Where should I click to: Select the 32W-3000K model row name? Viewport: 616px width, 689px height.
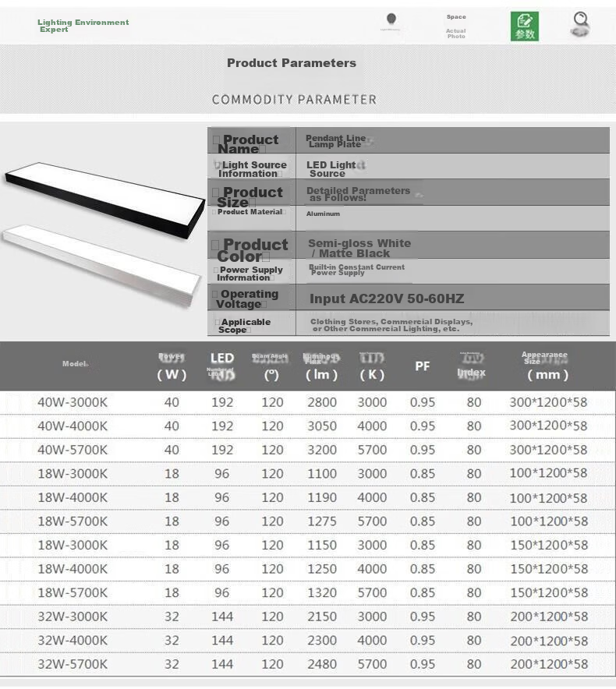click(73, 617)
